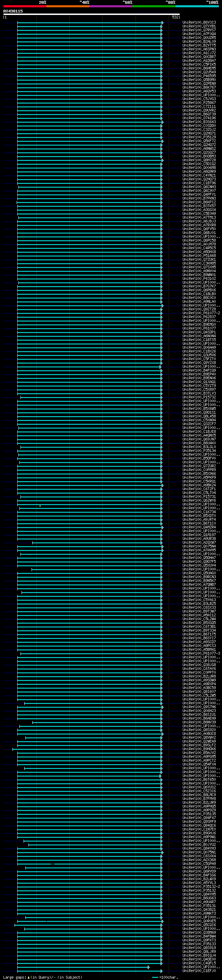Select hit label UniRef100_P25867

pos(199,103)
